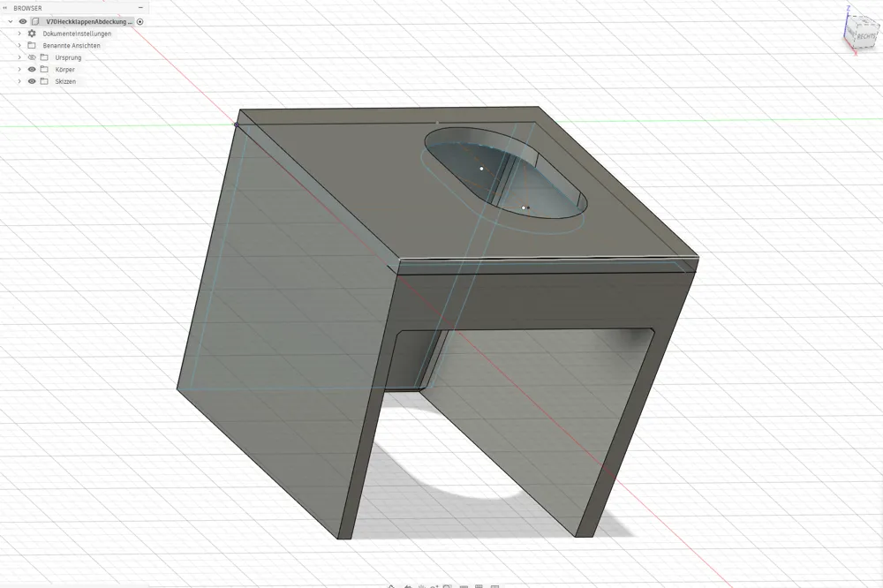
Task: Click the V70HeckklappenAbdeckung component icon
Action: coord(35,21)
